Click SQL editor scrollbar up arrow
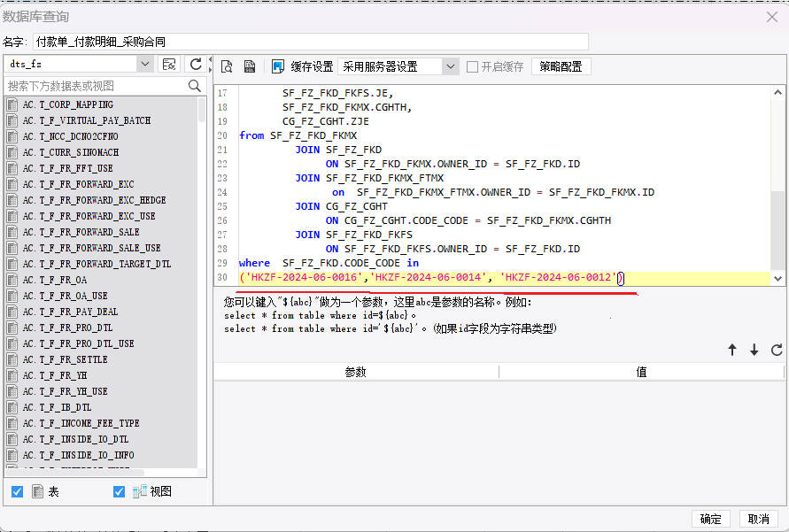Image resolution: width=789 pixels, height=532 pixels. [777, 93]
